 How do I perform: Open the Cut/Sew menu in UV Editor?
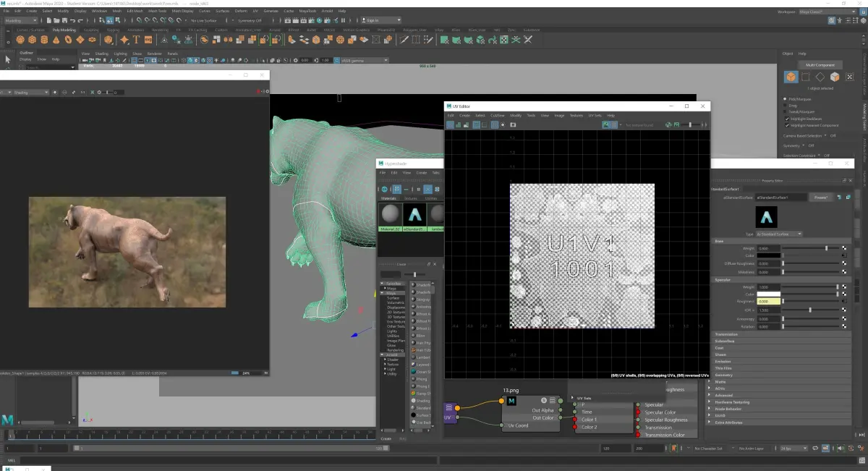(498, 115)
